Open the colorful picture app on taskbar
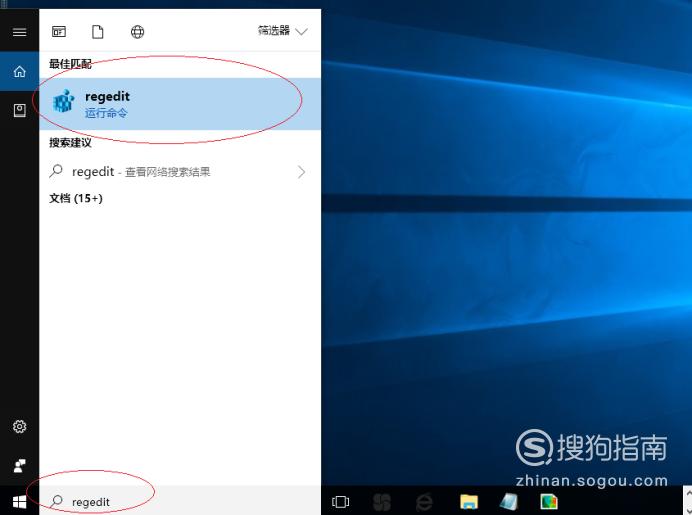This screenshot has height=515, width=692. 549,502
